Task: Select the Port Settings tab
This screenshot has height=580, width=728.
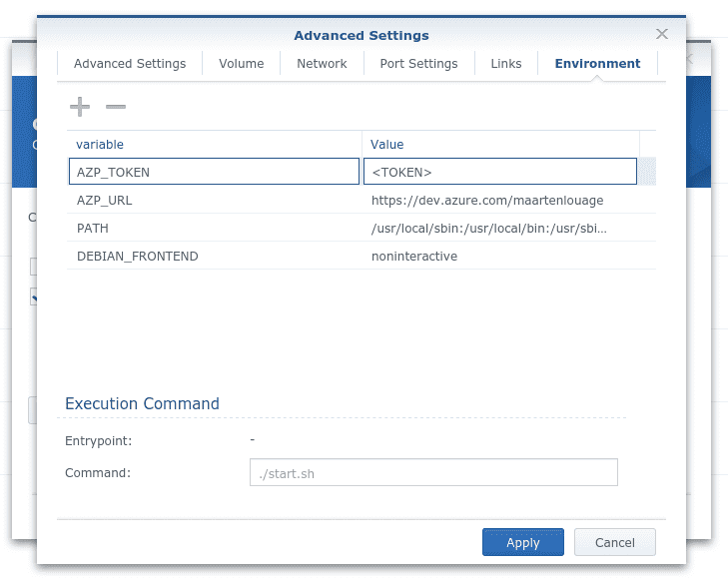Action: (x=418, y=64)
